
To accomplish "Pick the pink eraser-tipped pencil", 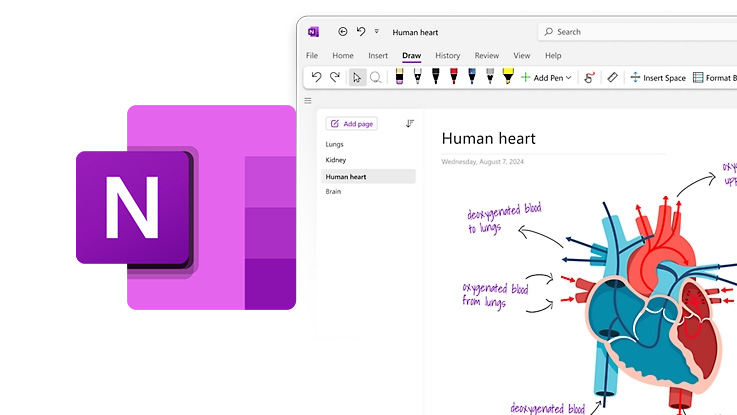I will [399, 77].
